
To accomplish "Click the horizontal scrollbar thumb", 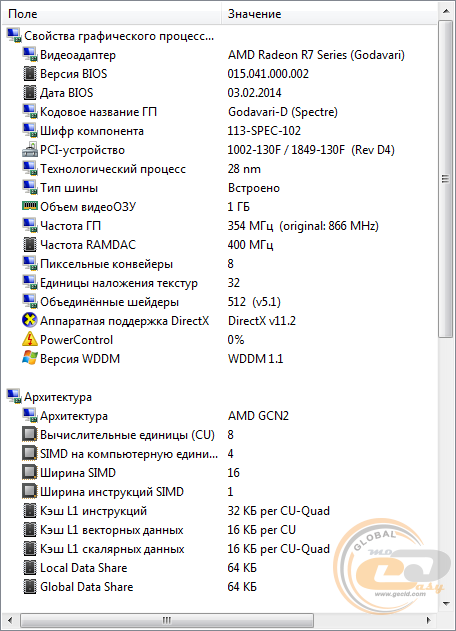I will click(x=167, y=621).
